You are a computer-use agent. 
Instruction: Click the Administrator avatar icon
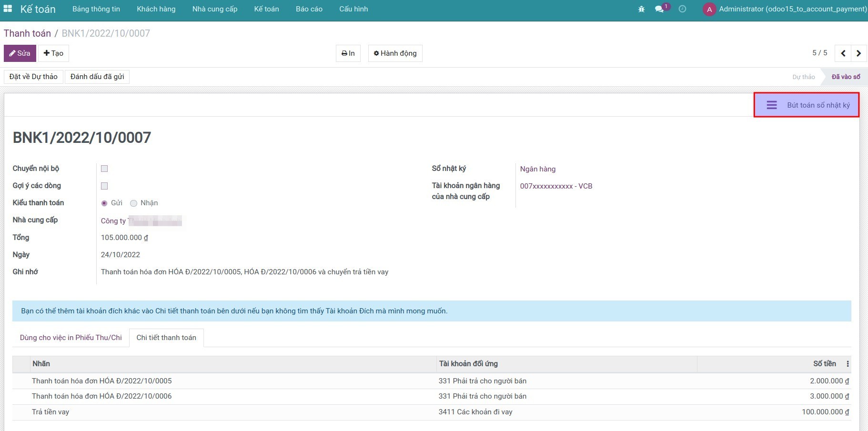709,9
